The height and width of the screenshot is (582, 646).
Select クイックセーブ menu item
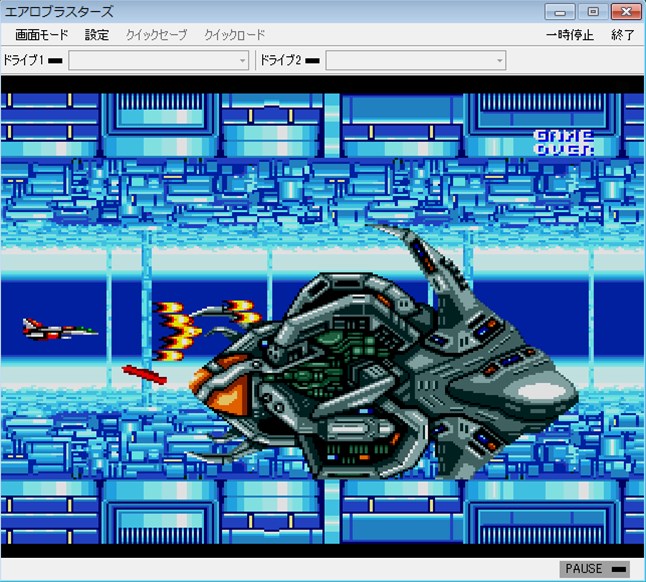[157, 35]
